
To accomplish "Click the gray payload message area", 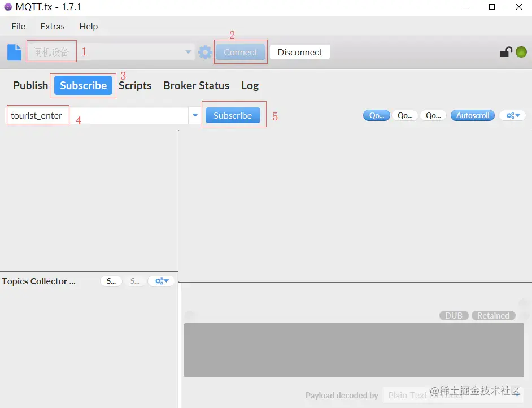I will [x=354, y=350].
